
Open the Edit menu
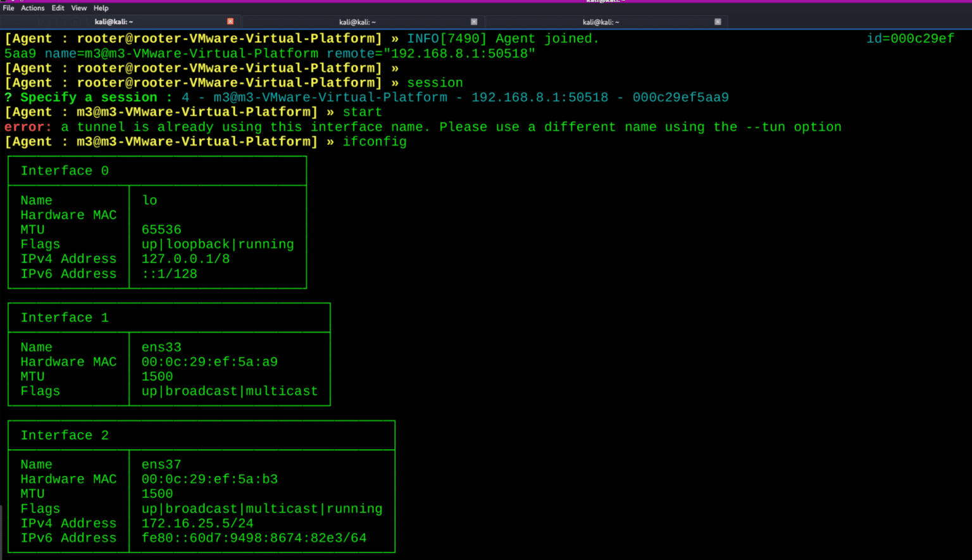click(58, 8)
